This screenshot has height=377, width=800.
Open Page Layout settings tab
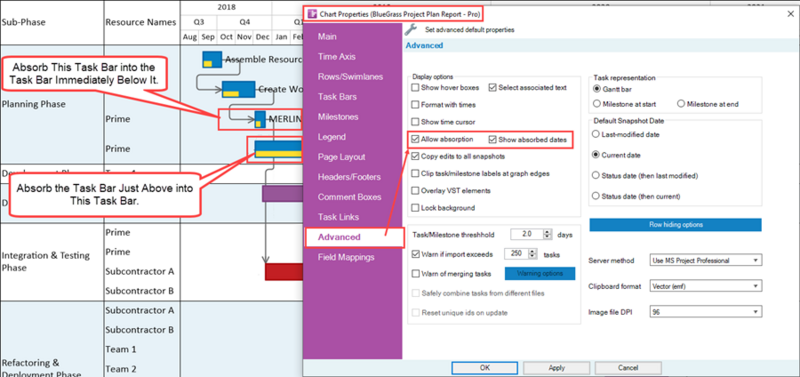coord(341,157)
